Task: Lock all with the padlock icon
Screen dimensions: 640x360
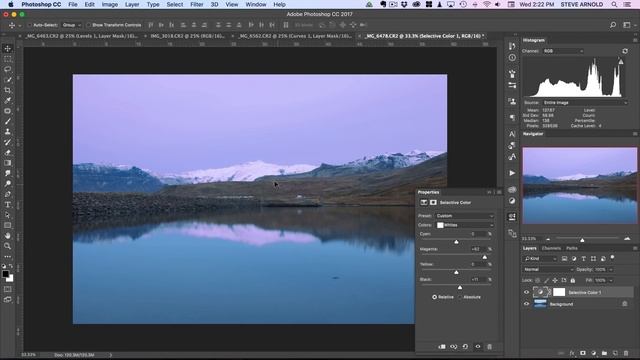Action: pyautogui.click(x=573, y=280)
